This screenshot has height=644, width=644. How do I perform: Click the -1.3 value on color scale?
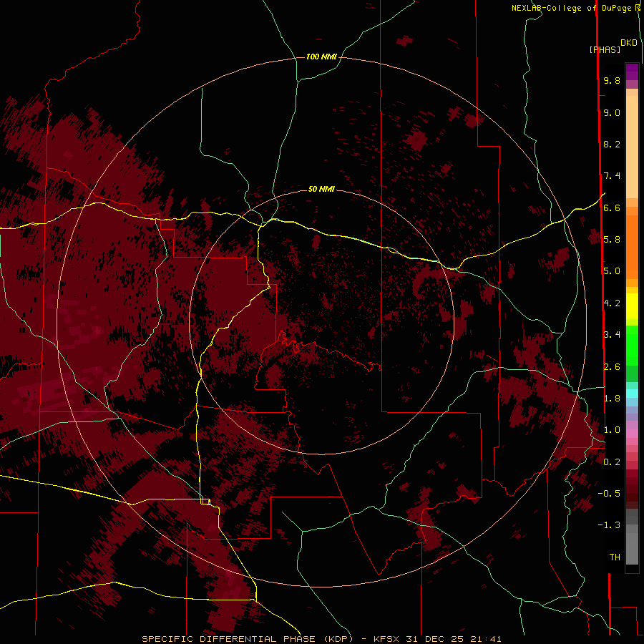609,525
